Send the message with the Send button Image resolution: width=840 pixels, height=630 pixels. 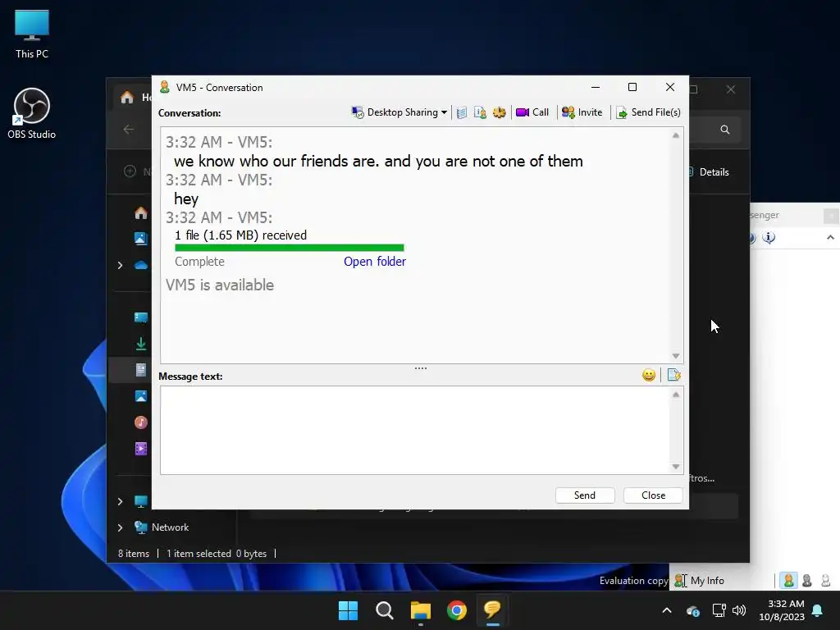tap(584, 495)
